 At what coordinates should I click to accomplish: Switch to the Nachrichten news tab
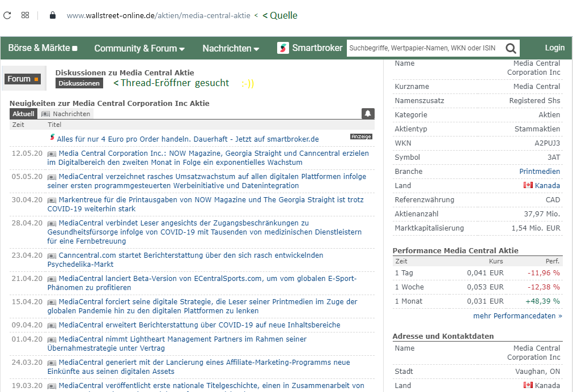pos(66,114)
